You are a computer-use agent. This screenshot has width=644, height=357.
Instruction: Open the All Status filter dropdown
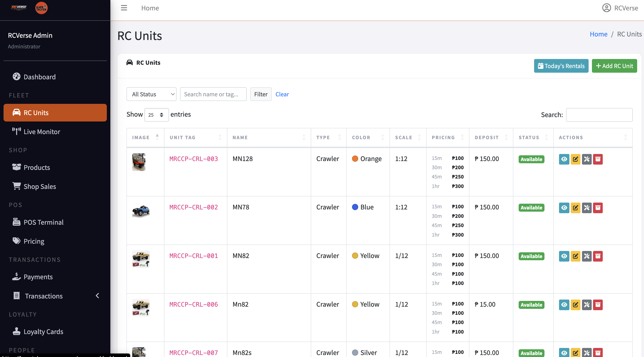click(151, 94)
